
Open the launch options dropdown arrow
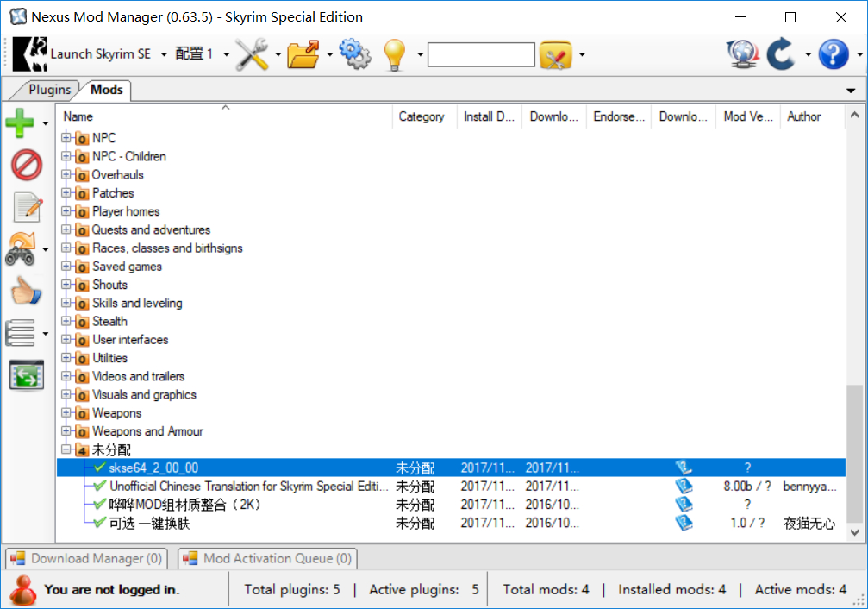(x=164, y=54)
